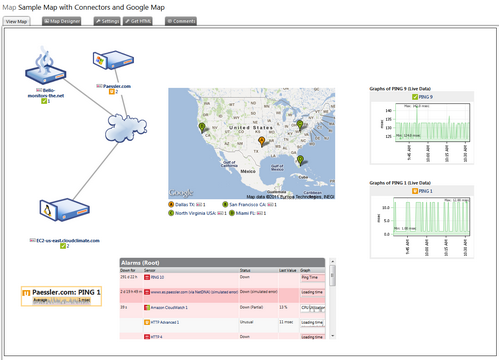Open the Comments tab
The width and height of the screenshot is (499, 360).
point(181,21)
